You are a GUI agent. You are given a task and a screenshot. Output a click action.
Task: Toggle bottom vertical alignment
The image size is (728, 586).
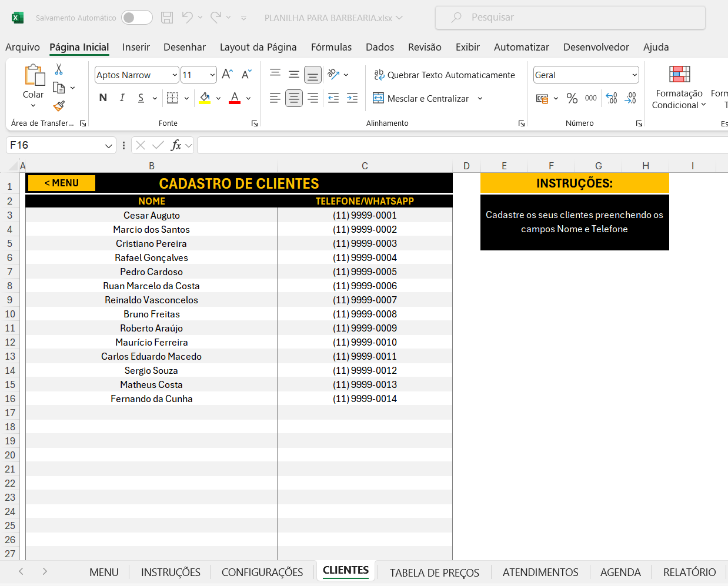coord(313,75)
